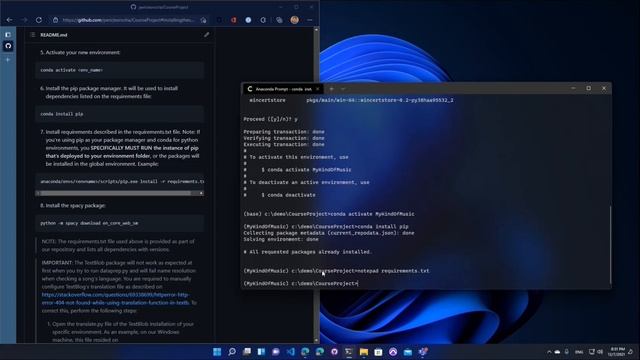Image resolution: width=640 pixels, height=360 pixels.
Task: Open the purple round app on taskbar
Action: click(x=393, y=352)
